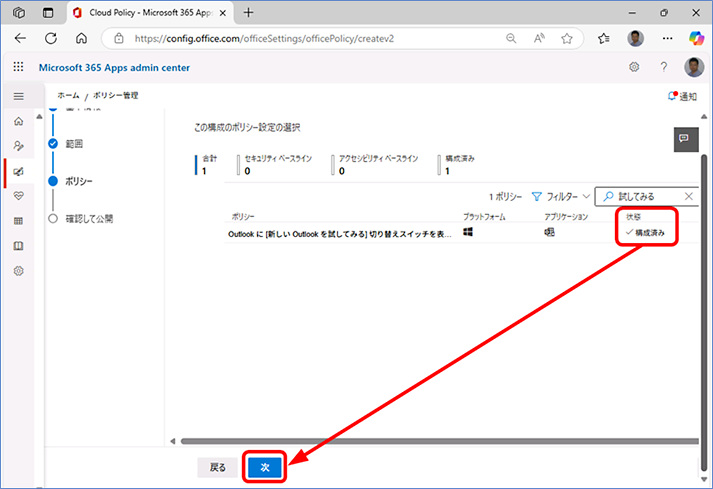The height and width of the screenshot is (489, 713).
Task: Click the Outlook application icon in the row
Action: pos(549,232)
